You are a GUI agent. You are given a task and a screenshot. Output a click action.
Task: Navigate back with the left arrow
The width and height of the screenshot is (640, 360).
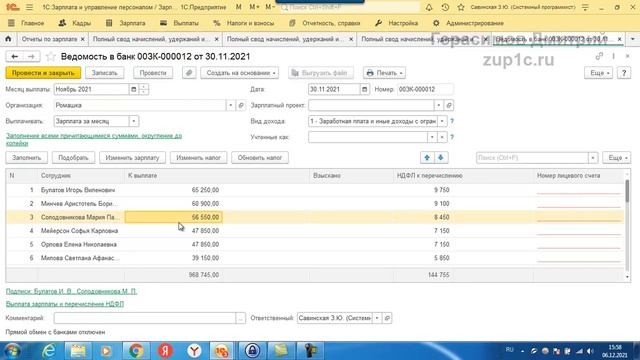(15, 57)
